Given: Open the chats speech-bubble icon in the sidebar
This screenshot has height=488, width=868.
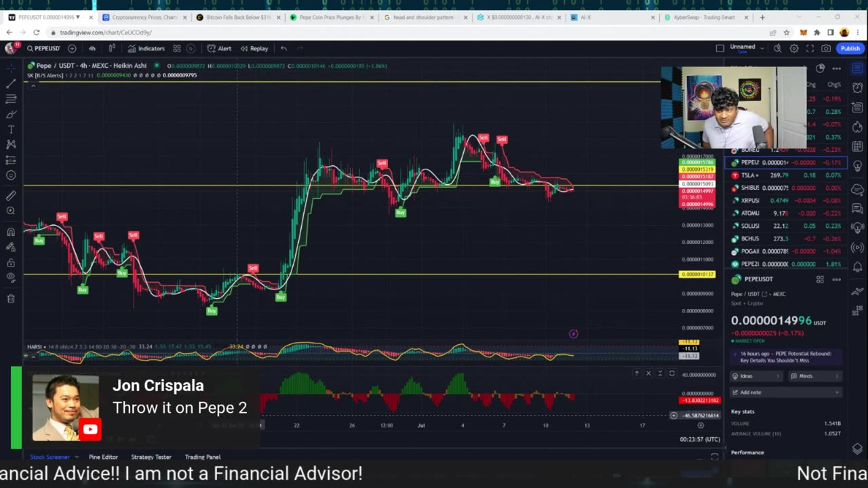Looking at the screenshot, I should (858, 209).
